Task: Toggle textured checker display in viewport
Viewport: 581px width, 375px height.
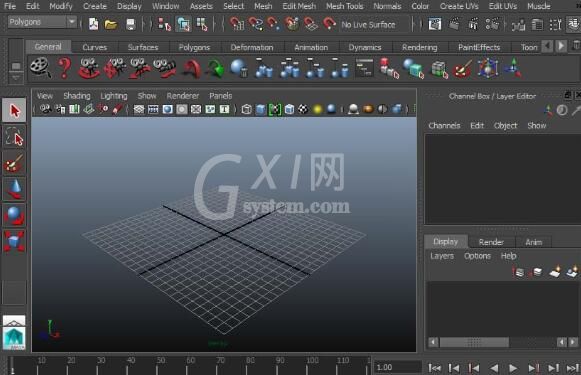Action: pyautogui.click(x=303, y=109)
